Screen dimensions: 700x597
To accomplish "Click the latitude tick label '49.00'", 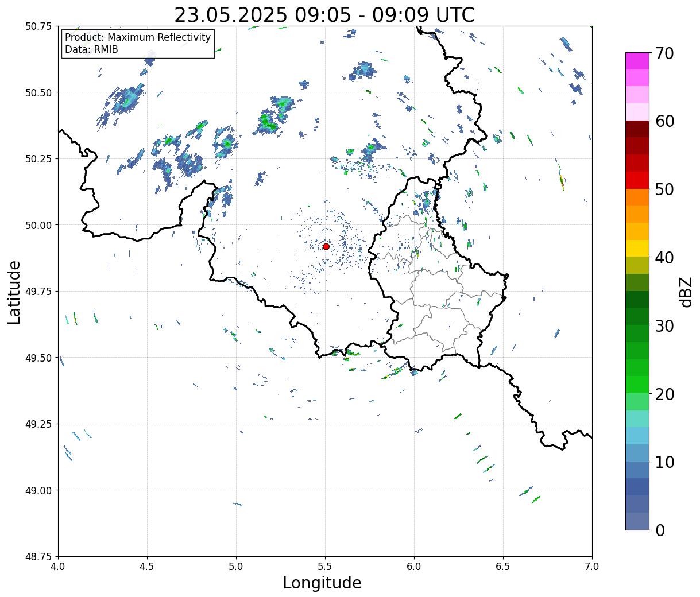I will tap(38, 490).
